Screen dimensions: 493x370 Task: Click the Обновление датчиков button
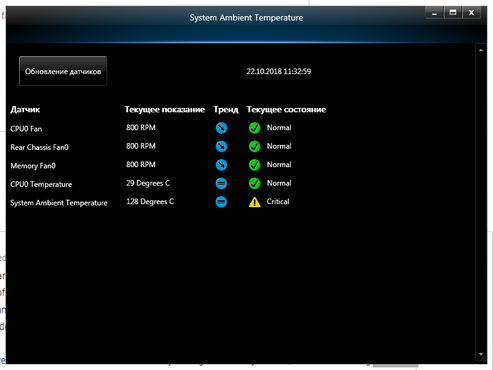63,71
